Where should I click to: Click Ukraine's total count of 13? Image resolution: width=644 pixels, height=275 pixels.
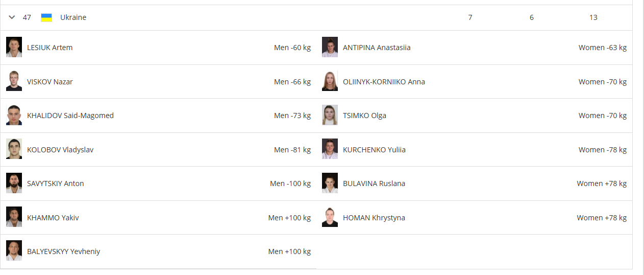point(593,17)
